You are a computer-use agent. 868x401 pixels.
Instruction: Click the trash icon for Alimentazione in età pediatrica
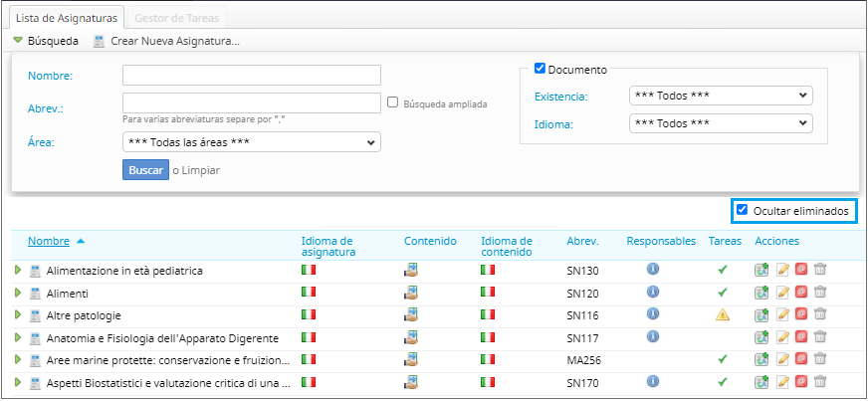click(820, 270)
